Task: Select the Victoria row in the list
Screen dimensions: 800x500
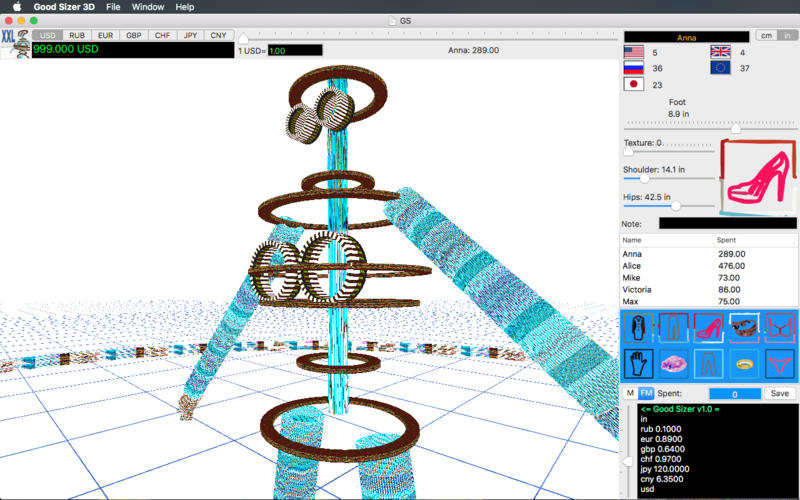Action: click(x=709, y=289)
